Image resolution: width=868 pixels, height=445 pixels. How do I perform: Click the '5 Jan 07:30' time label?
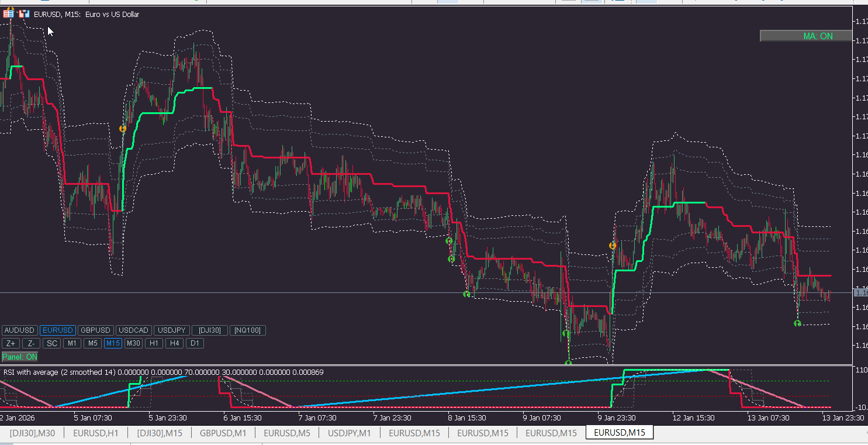94,418
